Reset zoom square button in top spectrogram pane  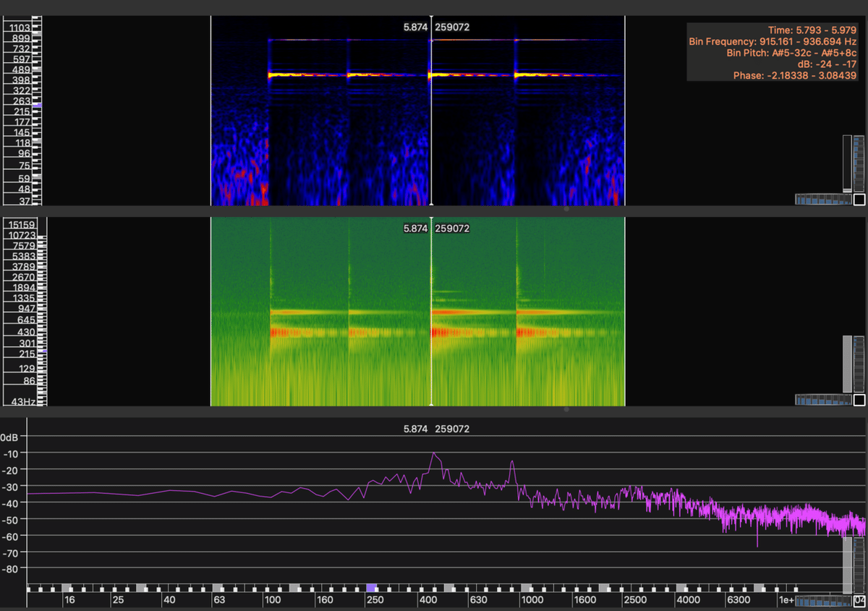[859, 200]
